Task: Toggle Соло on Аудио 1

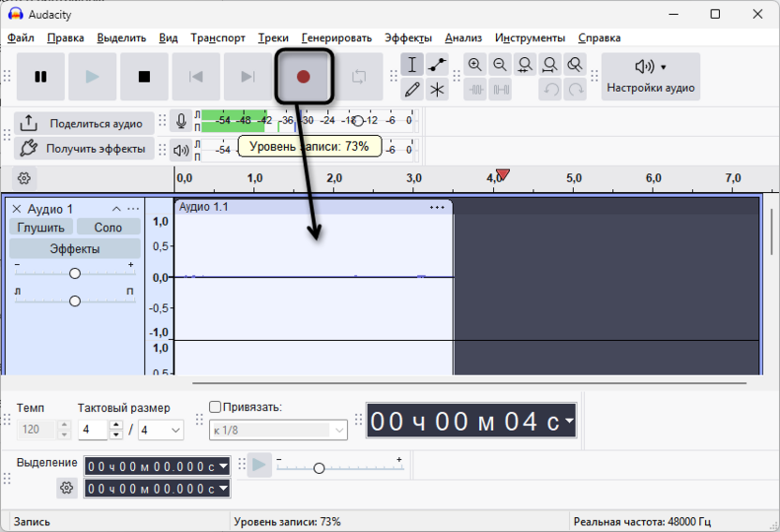Action: pos(108,228)
